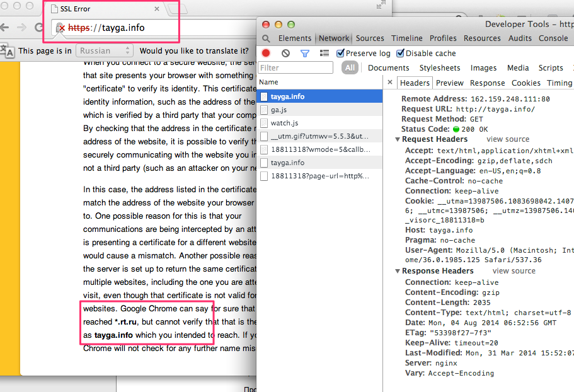Click the Developer Tools search magnifier icon
574x392 pixels.
coord(266,38)
